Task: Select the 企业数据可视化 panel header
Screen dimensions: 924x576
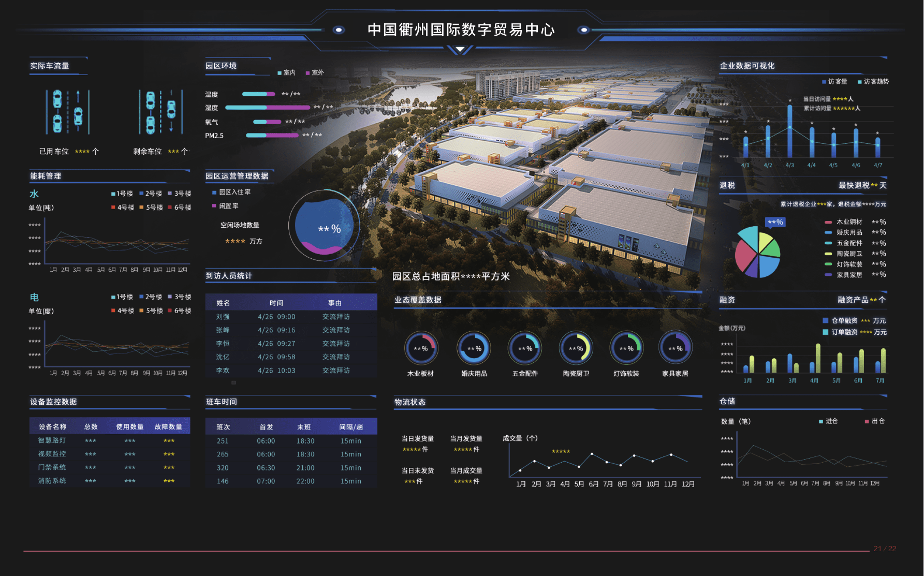Action: 747,66
